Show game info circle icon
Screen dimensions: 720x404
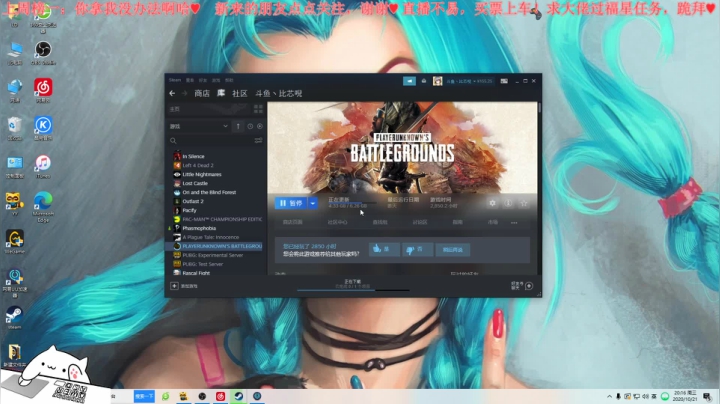point(508,203)
